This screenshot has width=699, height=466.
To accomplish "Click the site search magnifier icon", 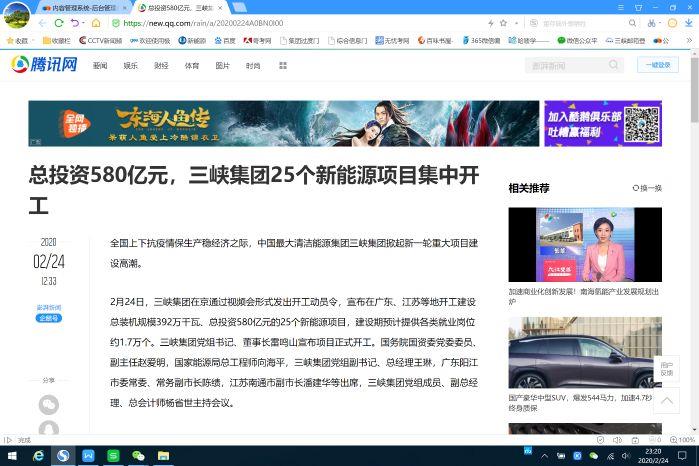I will point(614,65).
